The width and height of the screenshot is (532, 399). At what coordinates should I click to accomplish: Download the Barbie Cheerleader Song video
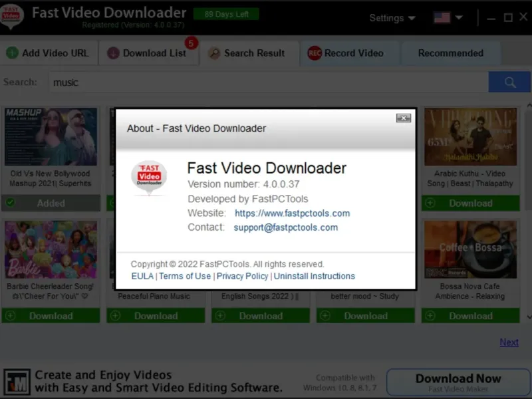(51, 316)
